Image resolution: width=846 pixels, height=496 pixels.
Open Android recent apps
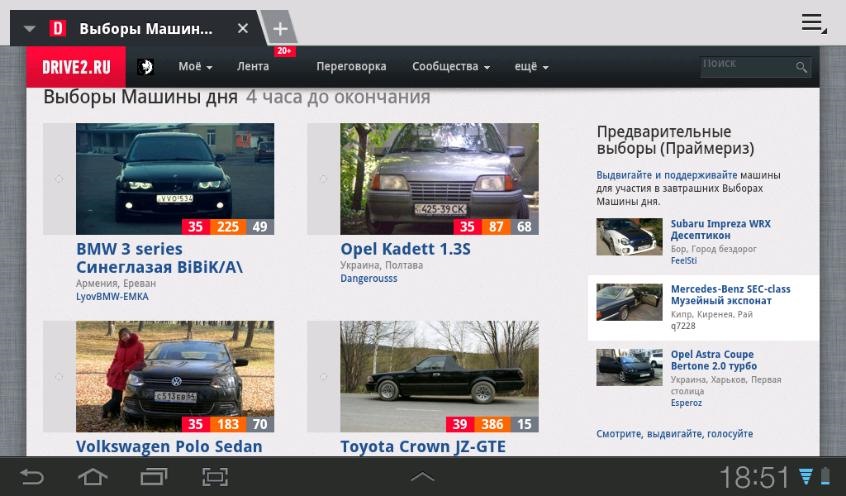tap(154, 477)
